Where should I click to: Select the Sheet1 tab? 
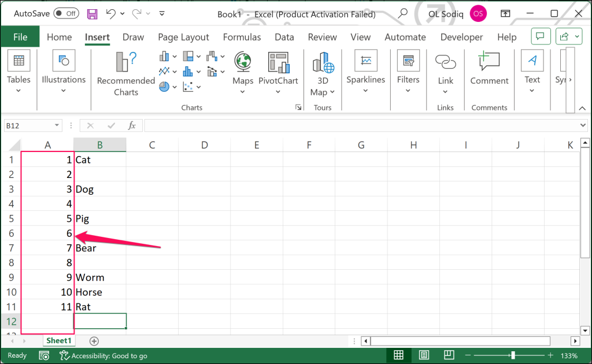point(59,341)
